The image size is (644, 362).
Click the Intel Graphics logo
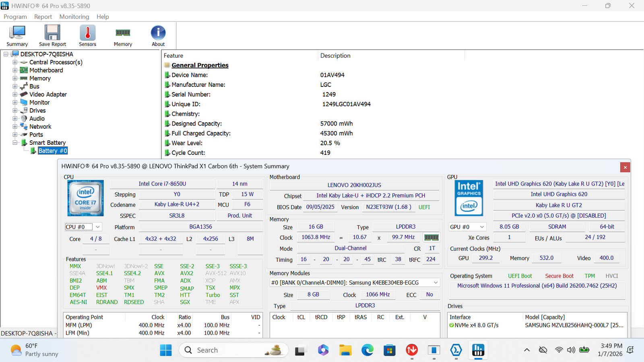pos(469,198)
